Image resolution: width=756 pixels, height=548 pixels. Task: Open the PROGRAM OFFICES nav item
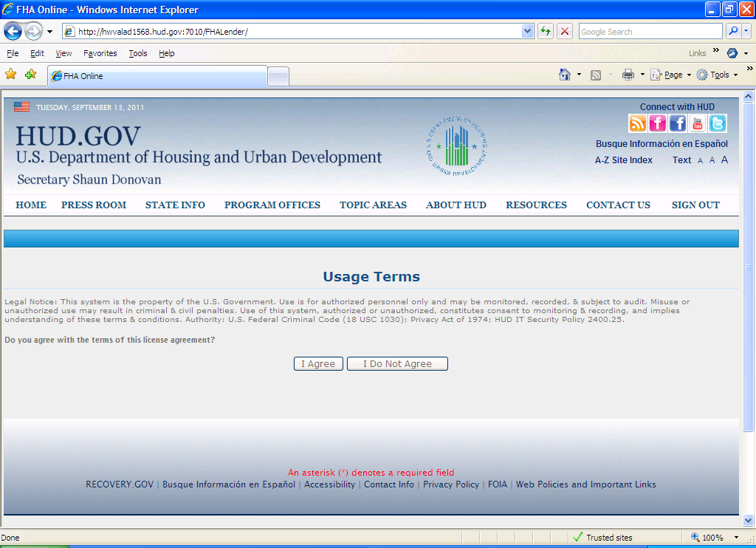pyautogui.click(x=272, y=205)
